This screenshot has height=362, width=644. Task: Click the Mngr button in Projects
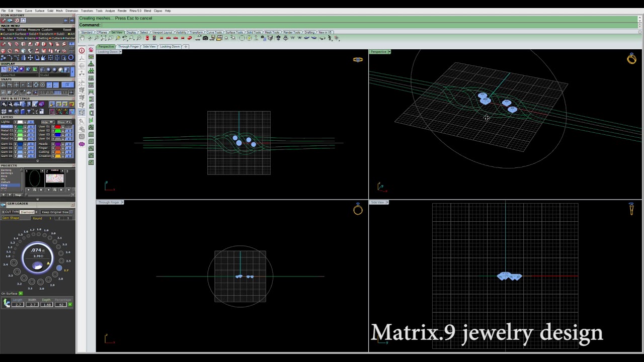click(x=18, y=195)
